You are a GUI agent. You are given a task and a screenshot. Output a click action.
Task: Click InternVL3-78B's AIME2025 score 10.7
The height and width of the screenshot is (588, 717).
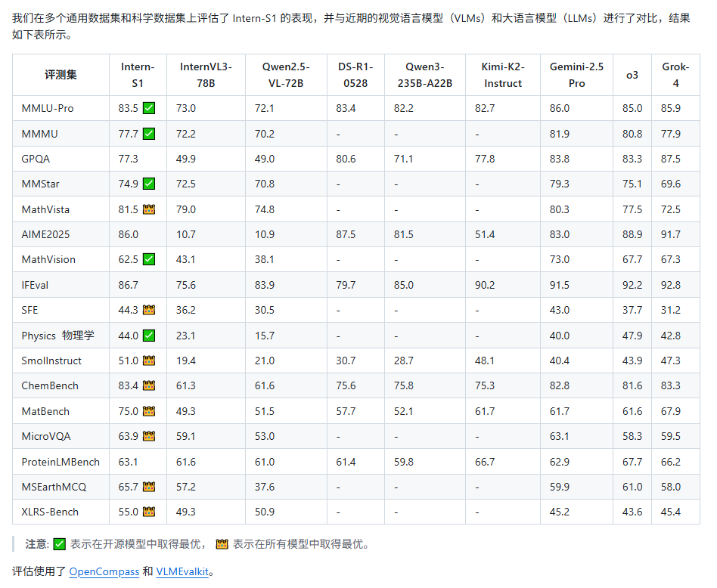(185, 234)
